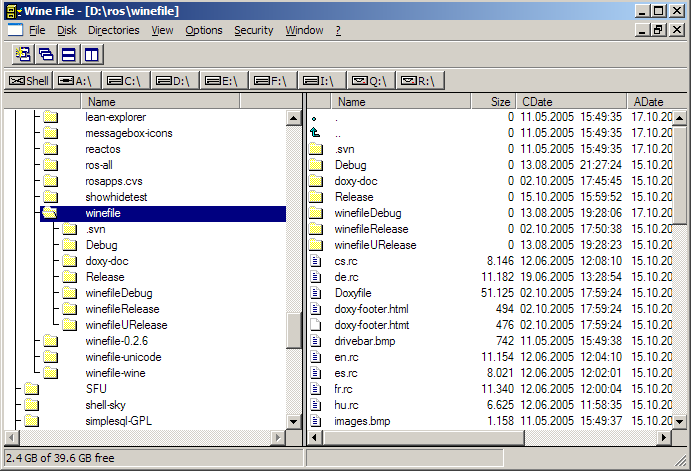Switch to drive F:\
The height and width of the screenshot is (471, 691).
click(x=273, y=81)
